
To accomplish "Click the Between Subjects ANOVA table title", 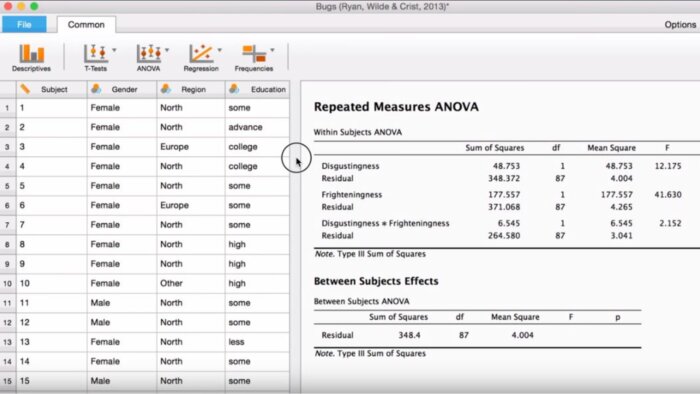I will (362, 301).
